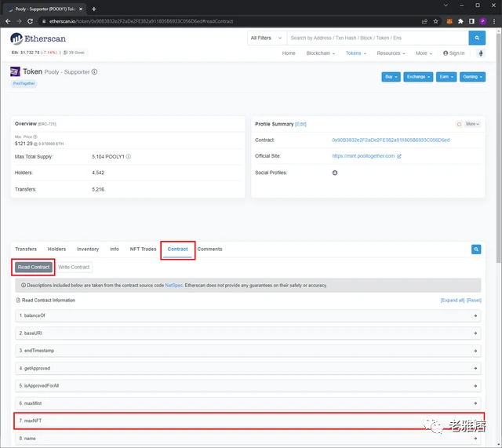Go back using browser back arrow
Image resolution: width=502 pixels, height=448 pixels.
pos(8,21)
